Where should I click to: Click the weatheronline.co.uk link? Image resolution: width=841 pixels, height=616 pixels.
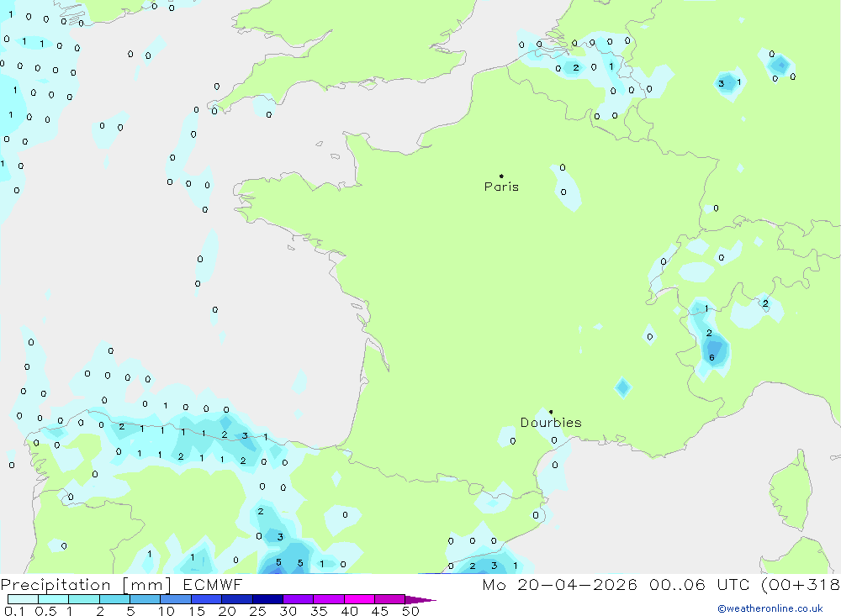coord(770,608)
